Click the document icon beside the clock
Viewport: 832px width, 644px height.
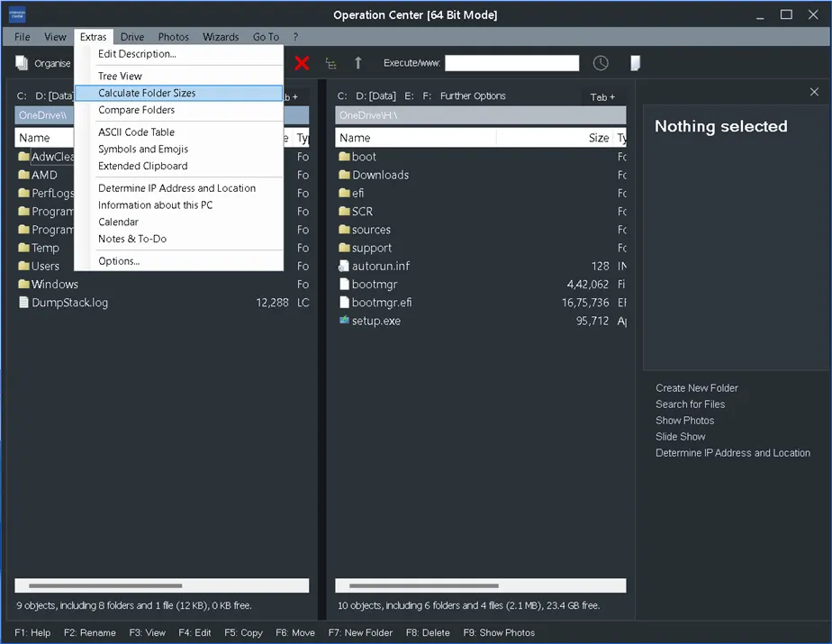[635, 63]
